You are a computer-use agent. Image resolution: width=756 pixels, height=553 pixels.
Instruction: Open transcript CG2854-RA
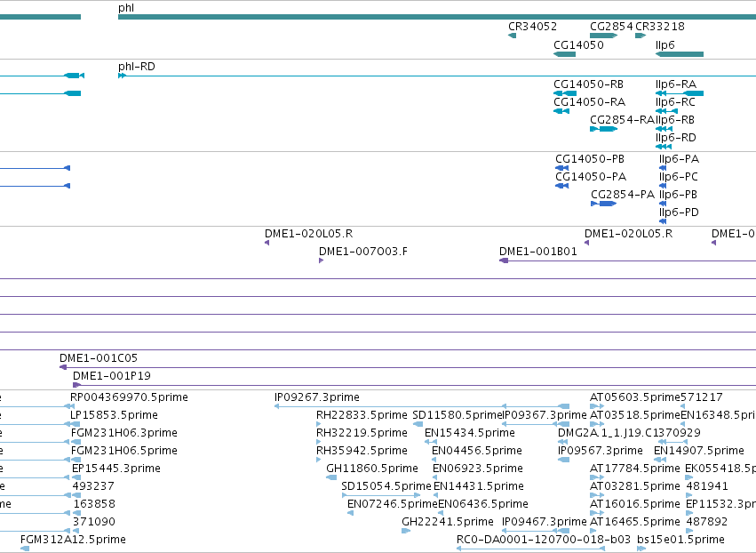pos(622,120)
